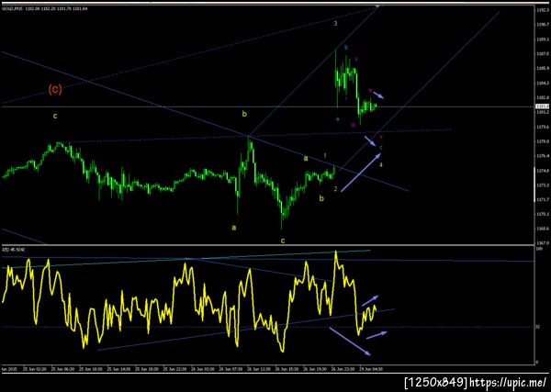Click the 1167.0 price scale label
Image resolution: width=551 pixels, height=392 pixels.
point(541,242)
